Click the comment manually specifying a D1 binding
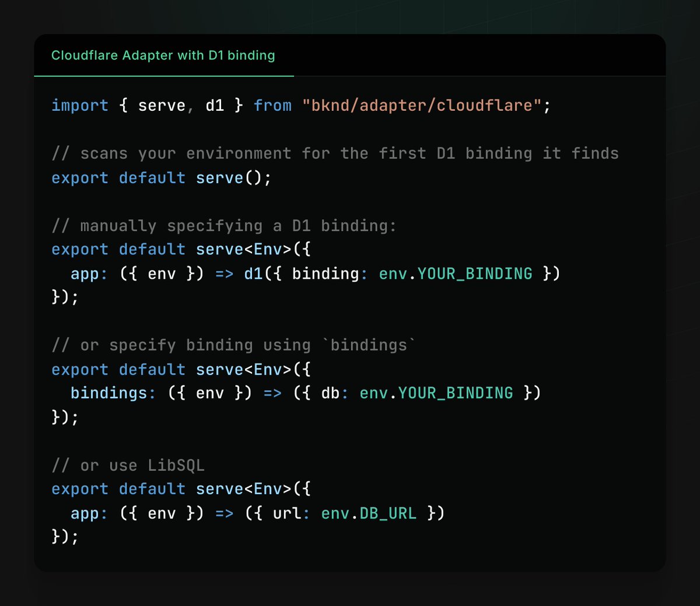The image size is (700, 606). point(224,226)
